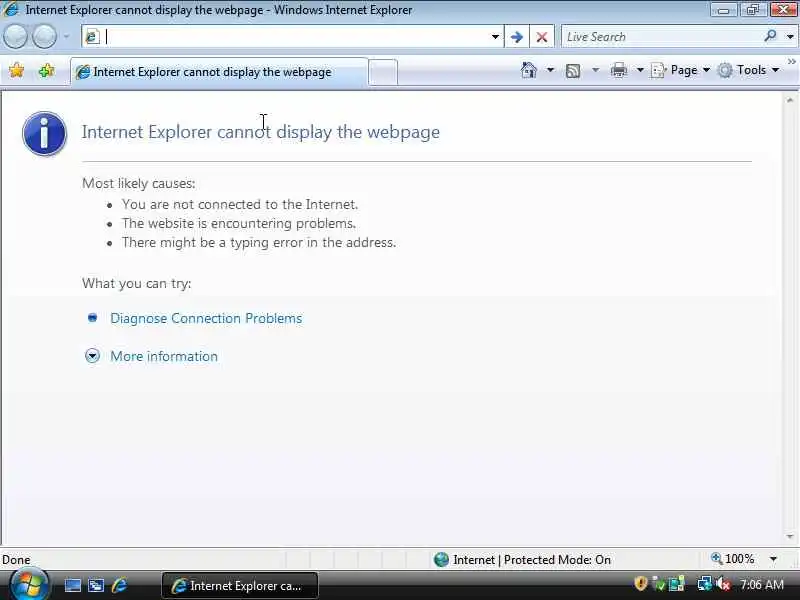Select the Internet Explorer taskbar button
The image size is (800, 600).
coord(240,586)
